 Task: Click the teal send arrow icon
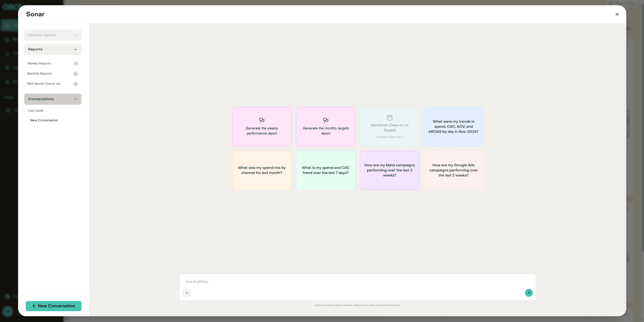point(529,293)
